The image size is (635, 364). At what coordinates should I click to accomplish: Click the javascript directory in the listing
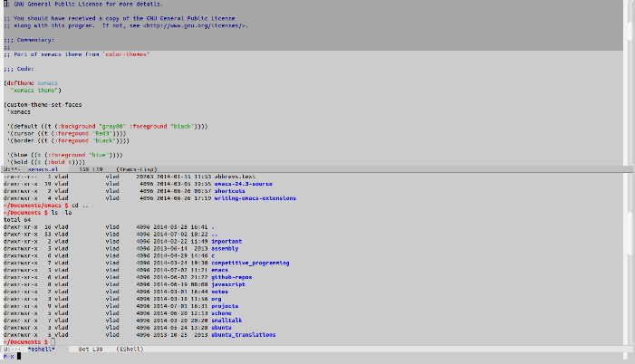[x=228, y=283]
